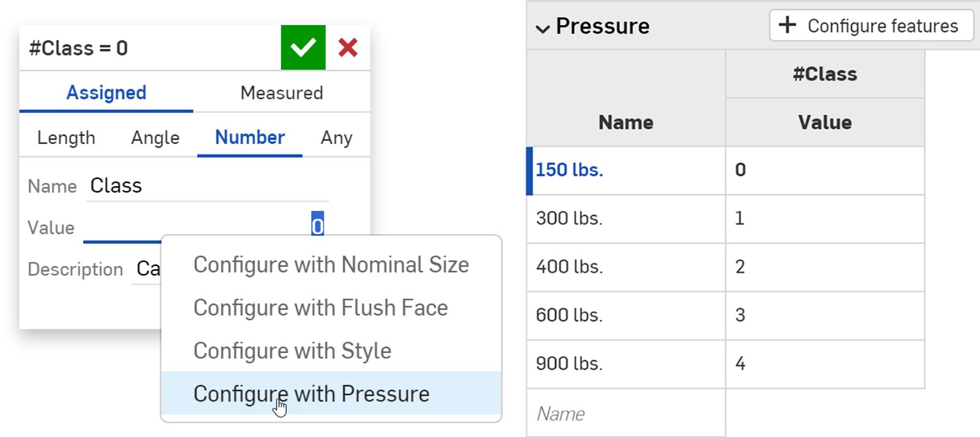The width and height of the screenshot is (980, 437).
Task: Select the Assigned tab
Action: (x=106, y=93)
